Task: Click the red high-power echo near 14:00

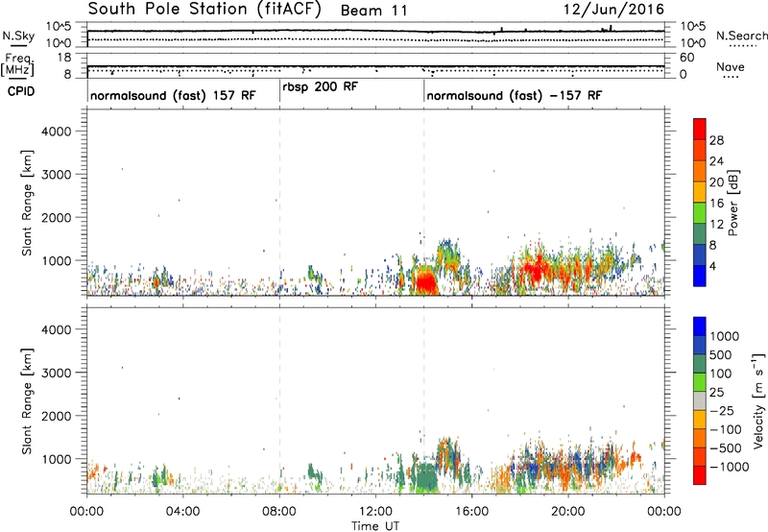Action: (425, 281)
